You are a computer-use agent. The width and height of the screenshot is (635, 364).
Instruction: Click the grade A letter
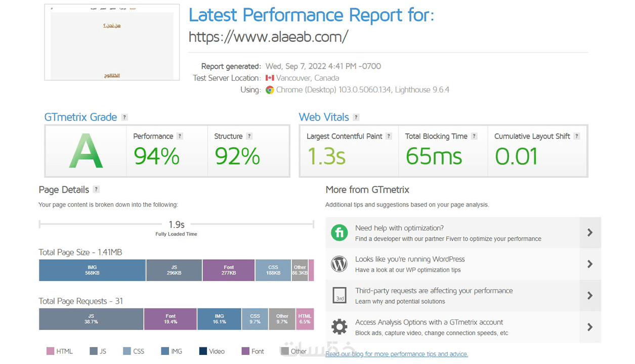point(86,151)
